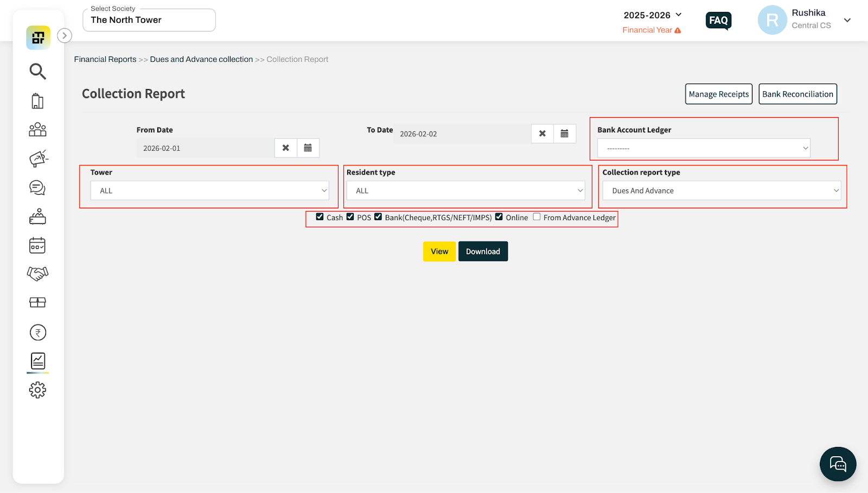The height and width of the screenshot is (493, 868).
Task: Open the residents group icon in sidebar
Action: [x=37, y=130]
